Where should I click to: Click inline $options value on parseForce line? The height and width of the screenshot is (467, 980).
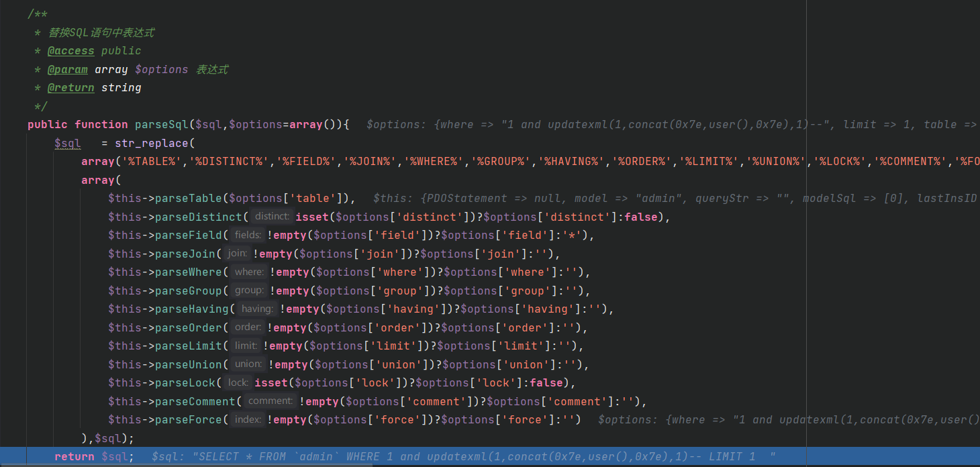point(789,420)
